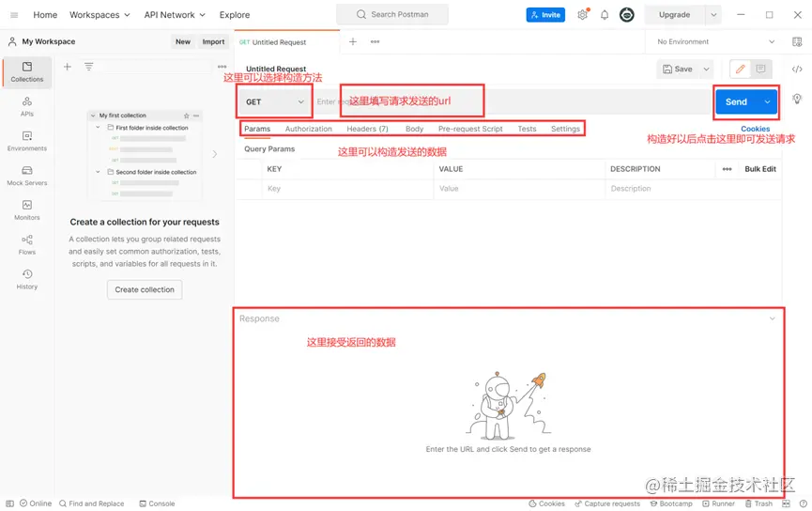Screen dimensions: 812x511
Task: Open the code snippet icon
Action: [x=797, y=69]
